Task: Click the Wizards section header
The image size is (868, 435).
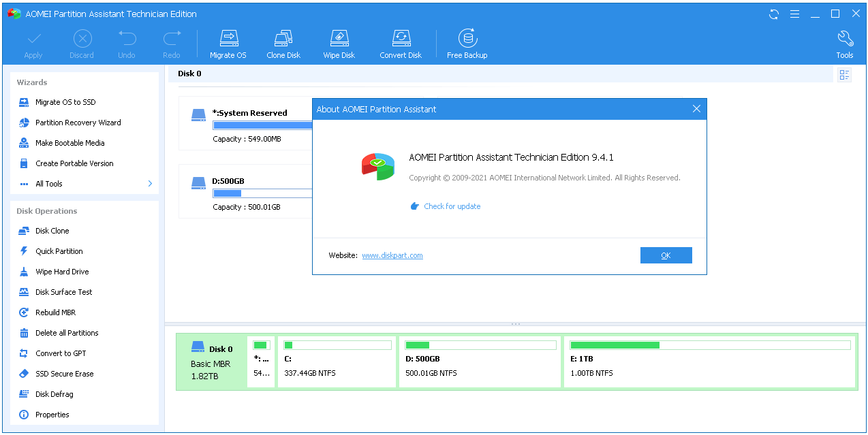Action: 32,82
